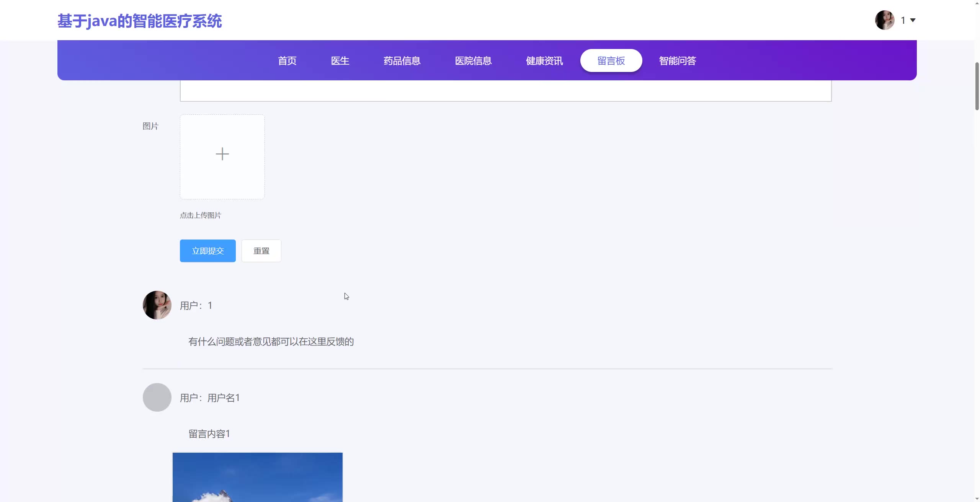Click gray placeholder avatar of 用户名1
The image size is (980, 502).
click(x=157, y=397)
